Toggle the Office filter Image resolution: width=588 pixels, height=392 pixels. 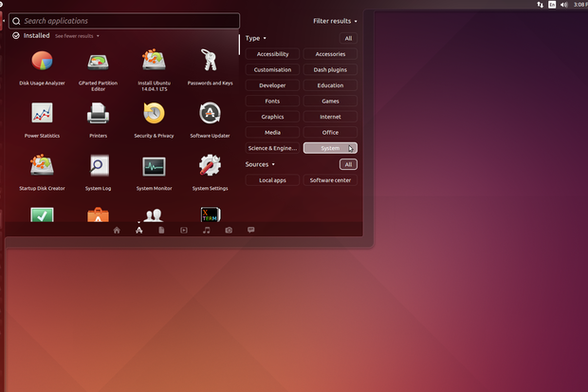pos(330,133)
